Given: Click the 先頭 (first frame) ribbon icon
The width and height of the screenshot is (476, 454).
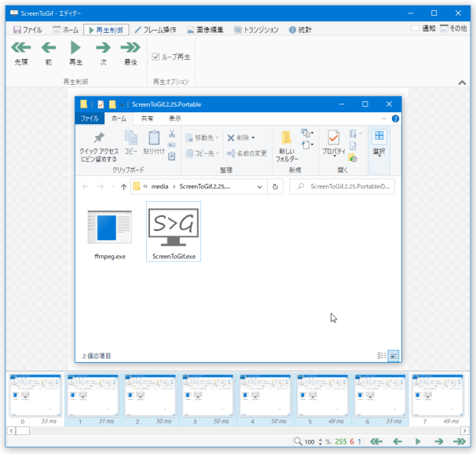Looking at the screenshot, I should click(x=20, y=51).
